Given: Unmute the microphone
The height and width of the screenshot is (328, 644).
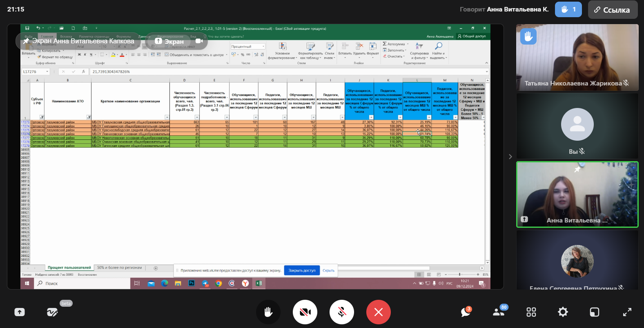Looking at the screenshot, I should pos(342,312).
